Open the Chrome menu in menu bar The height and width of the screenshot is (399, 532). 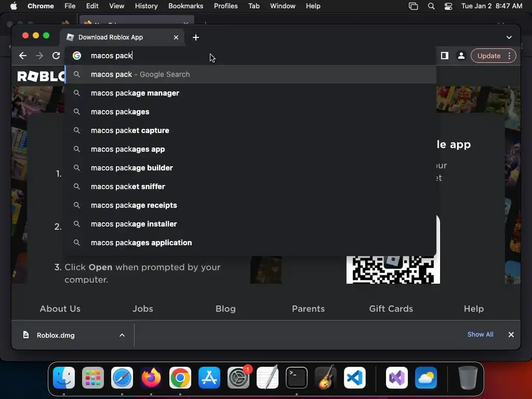tap(41, 6)
